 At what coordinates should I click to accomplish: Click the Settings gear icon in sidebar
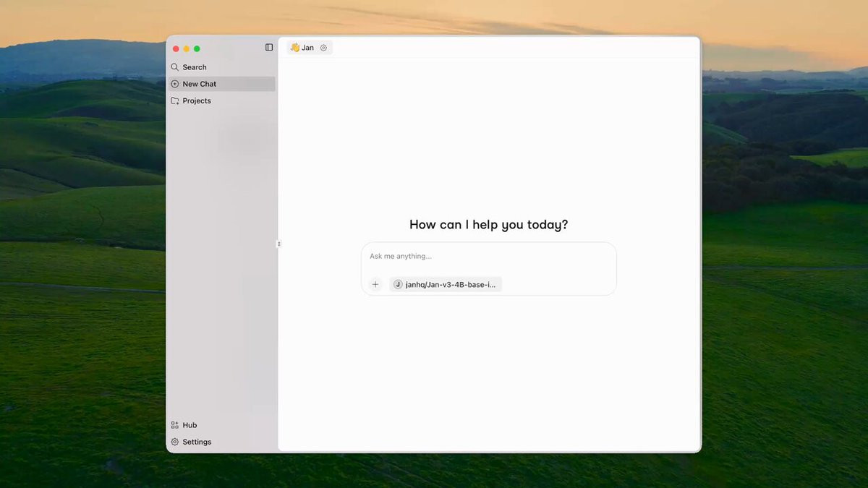(174, 442)
